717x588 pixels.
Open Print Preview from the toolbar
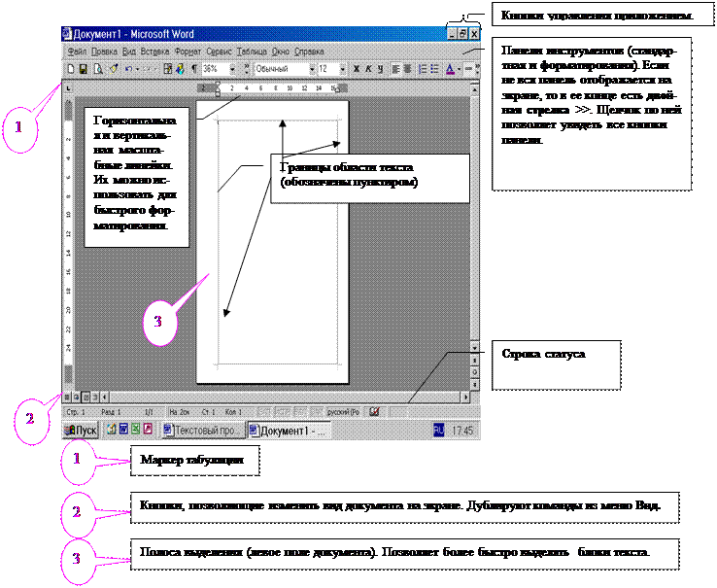tap(98, 69)
